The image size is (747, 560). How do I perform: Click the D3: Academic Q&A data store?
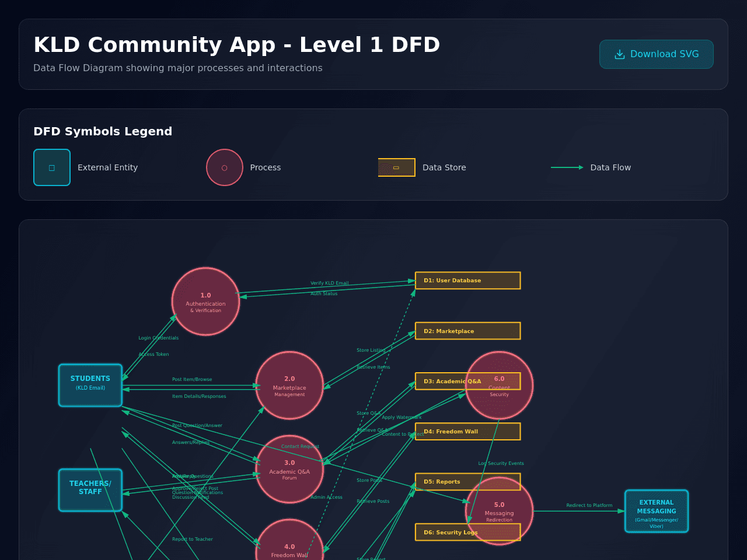coord(468,381)
